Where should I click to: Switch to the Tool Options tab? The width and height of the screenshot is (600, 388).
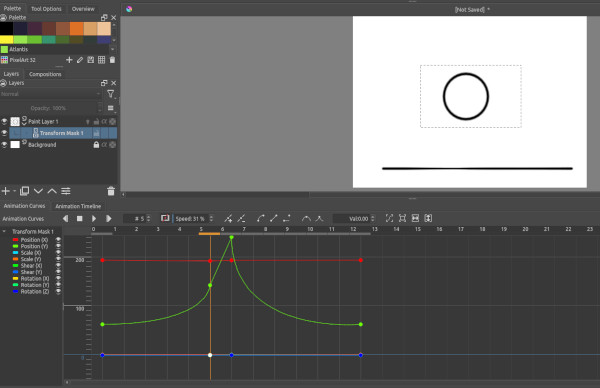pos(46,8)
